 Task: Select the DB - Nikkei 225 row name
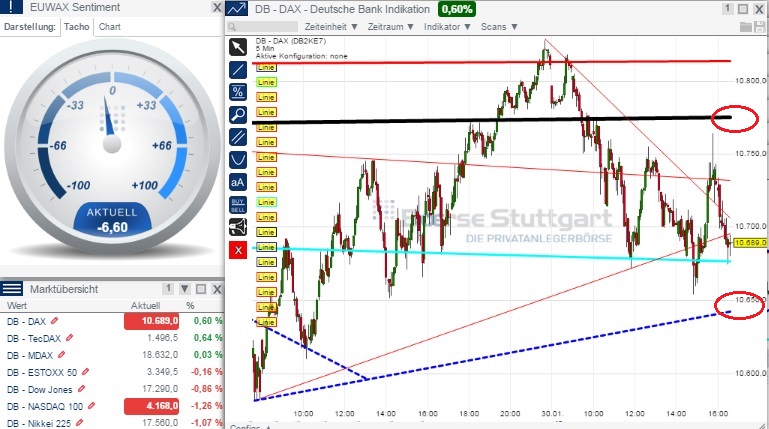coord(39,423)
